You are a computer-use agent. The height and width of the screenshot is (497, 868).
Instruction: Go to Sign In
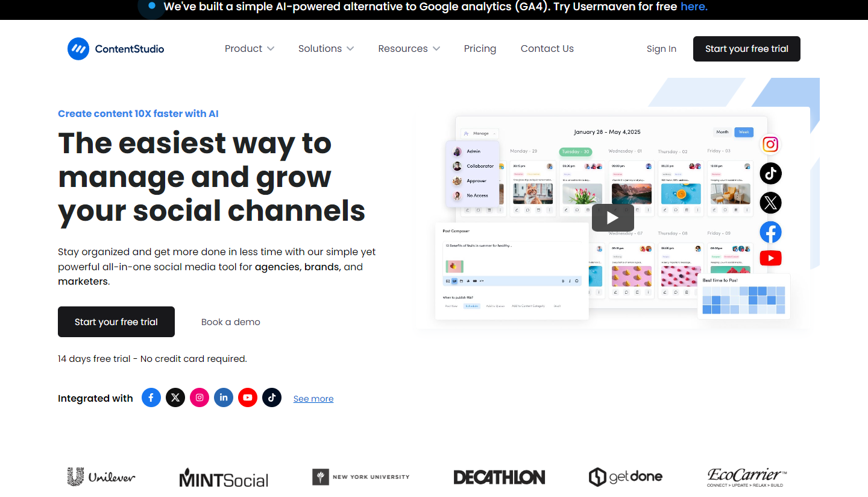coord(661,49)
